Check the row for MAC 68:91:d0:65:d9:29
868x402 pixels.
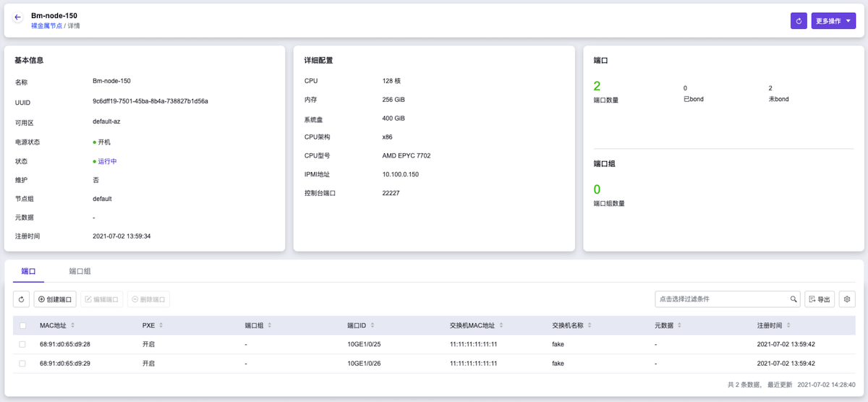(22, 364)
